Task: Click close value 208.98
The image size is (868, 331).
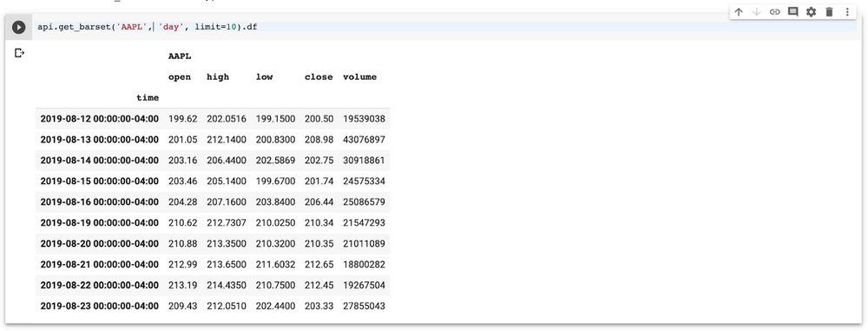Action: tap(319, 139)
